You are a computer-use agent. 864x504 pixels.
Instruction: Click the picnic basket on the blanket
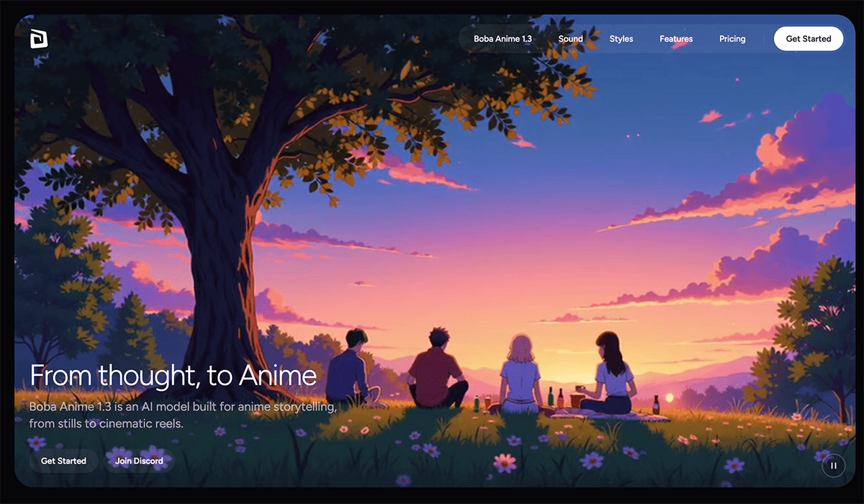577,400
